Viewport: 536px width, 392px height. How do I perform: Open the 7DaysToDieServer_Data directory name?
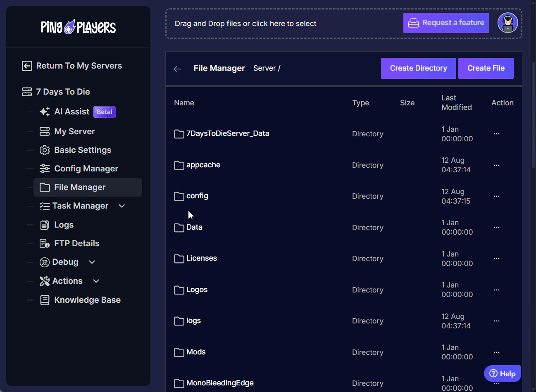point(228,133)
